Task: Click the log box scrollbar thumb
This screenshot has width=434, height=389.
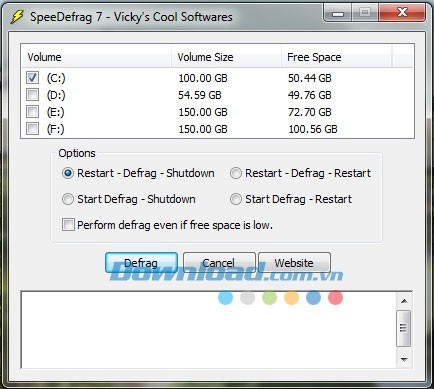Action: click(404, 328)
